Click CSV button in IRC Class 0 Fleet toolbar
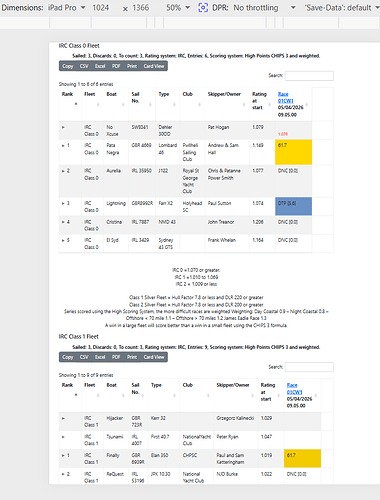This screenshot has height=500, width=380. coord(84,66)
